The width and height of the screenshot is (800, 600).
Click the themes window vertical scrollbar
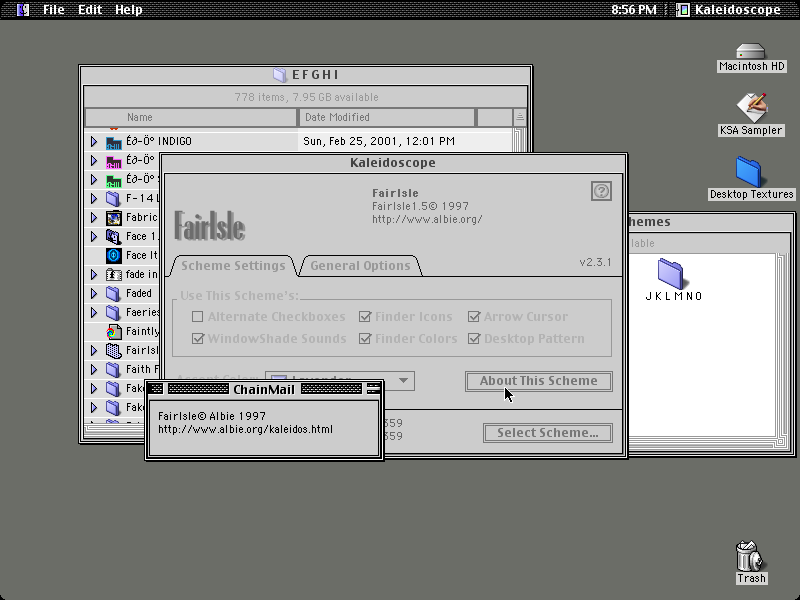tap(781, 345)
